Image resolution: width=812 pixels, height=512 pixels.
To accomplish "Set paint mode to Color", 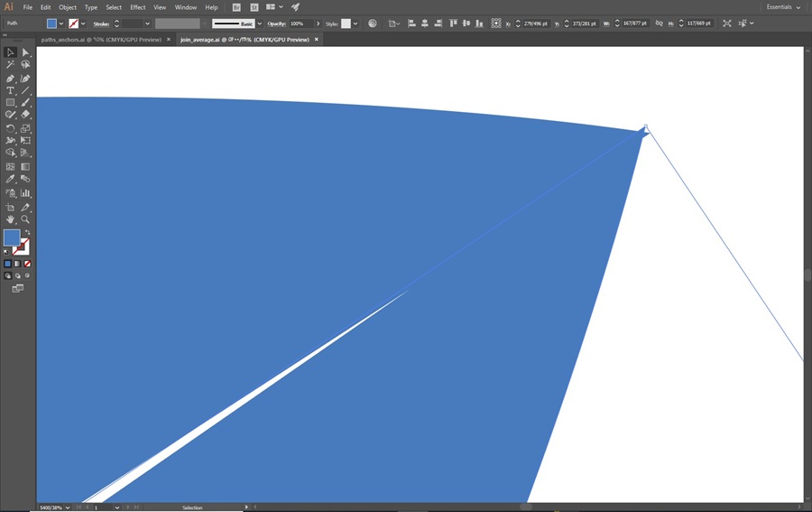I will coord(7,264).
